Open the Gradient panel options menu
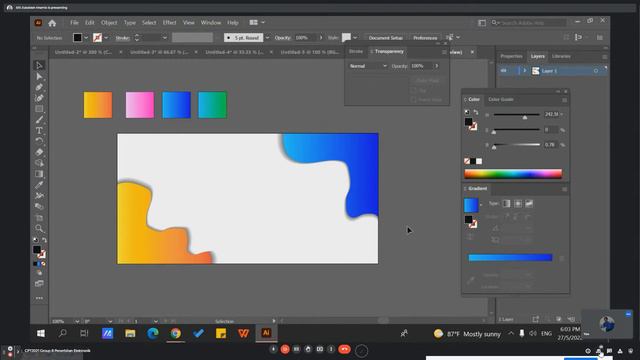Viewport: 640px width, 360px height. click(x=564, y=189)
